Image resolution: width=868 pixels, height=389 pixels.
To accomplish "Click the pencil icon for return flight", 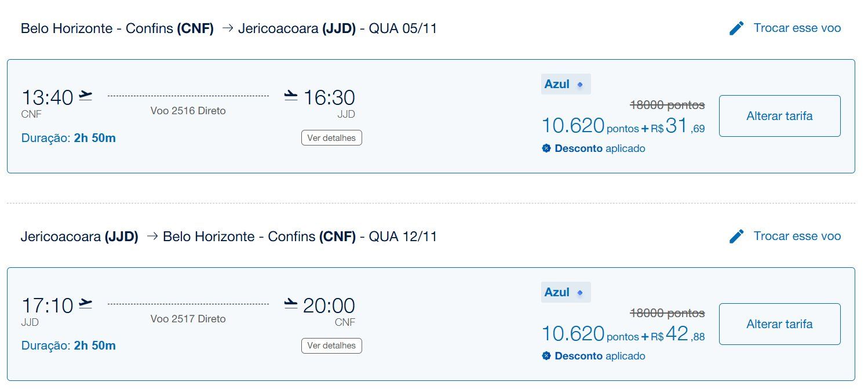I will pyautogui.click(x=736, y=236).
